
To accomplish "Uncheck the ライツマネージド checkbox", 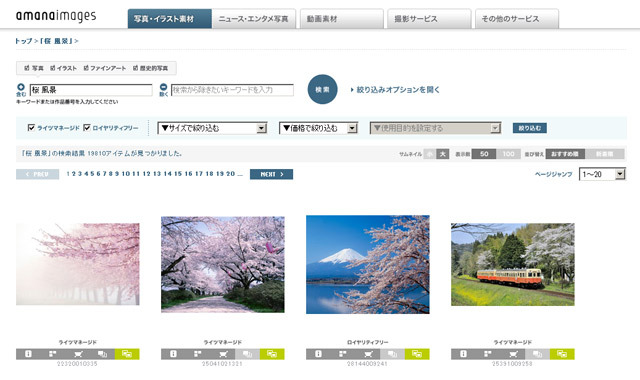I will [31, 128].
